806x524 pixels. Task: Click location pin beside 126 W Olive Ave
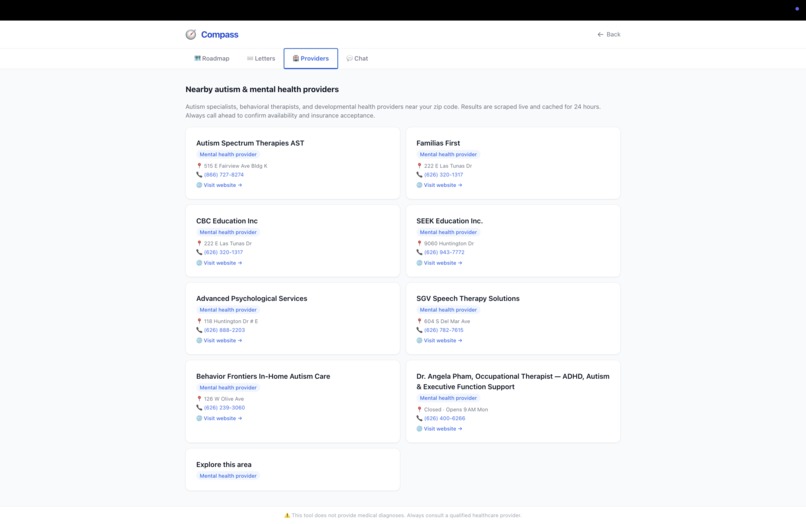(x=199, y=399)
